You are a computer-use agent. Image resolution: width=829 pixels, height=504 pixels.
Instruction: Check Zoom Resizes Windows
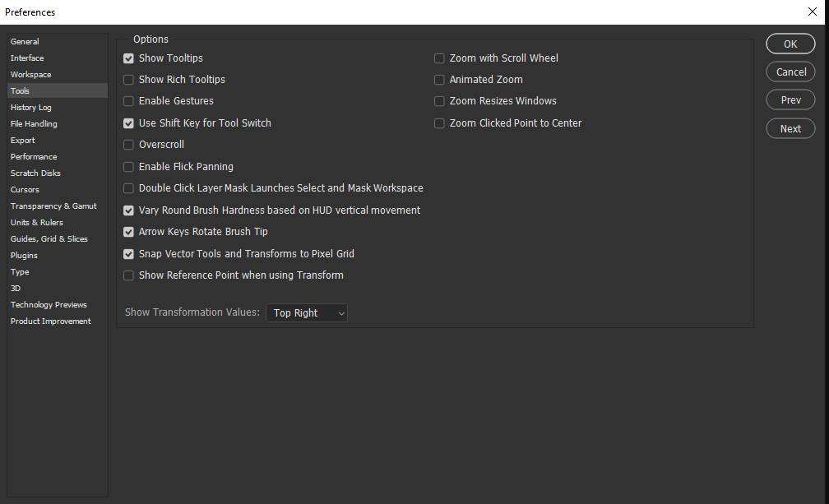coord(439,100)
